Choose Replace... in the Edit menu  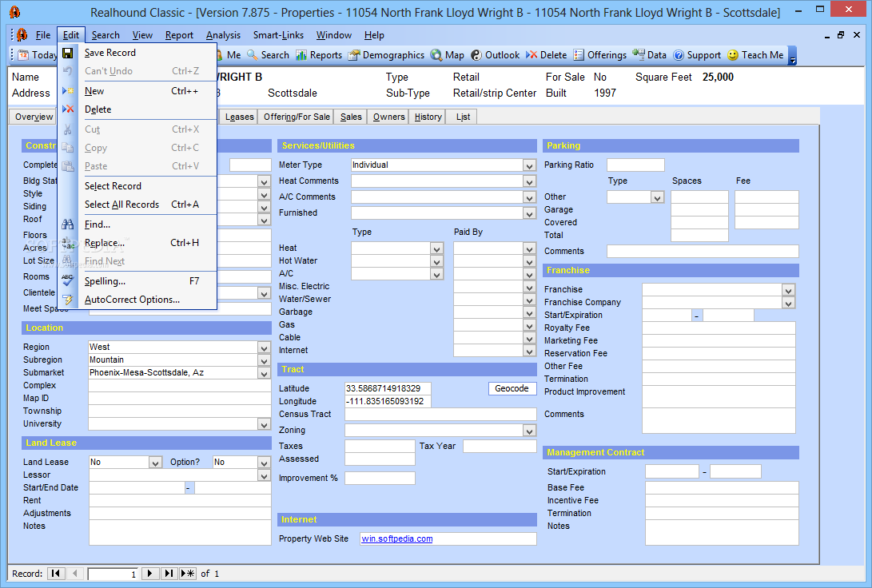pos(138,243)
